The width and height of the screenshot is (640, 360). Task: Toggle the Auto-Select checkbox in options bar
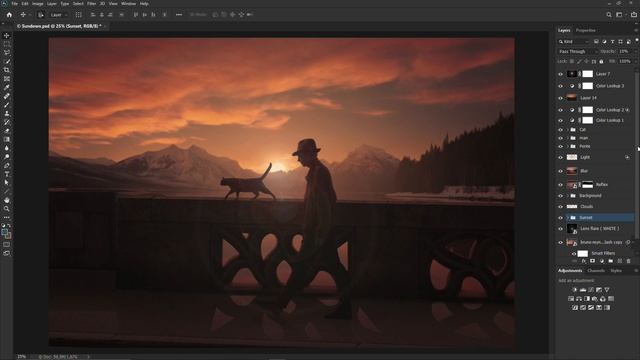click(x=41, y=15)
